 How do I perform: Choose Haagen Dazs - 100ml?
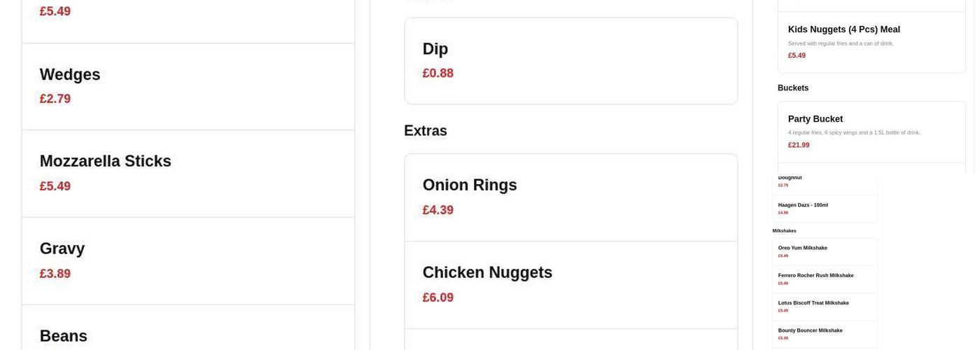click(824, 209)
